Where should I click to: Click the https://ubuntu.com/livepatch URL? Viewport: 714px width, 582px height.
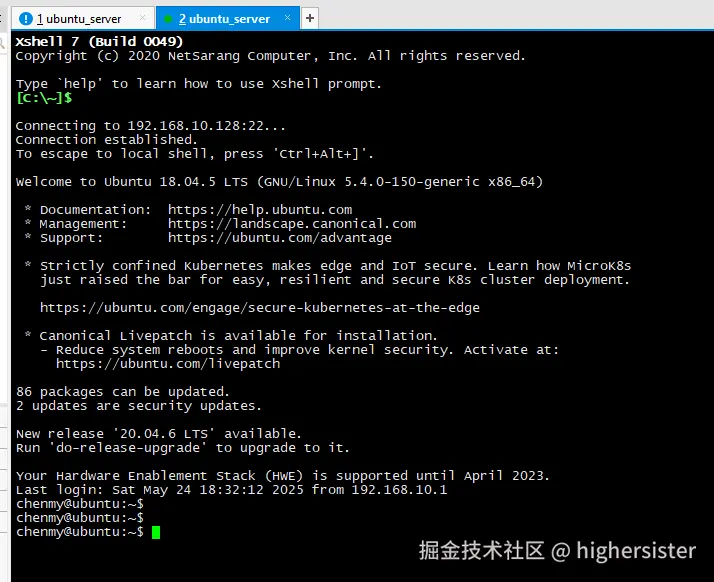168,364
